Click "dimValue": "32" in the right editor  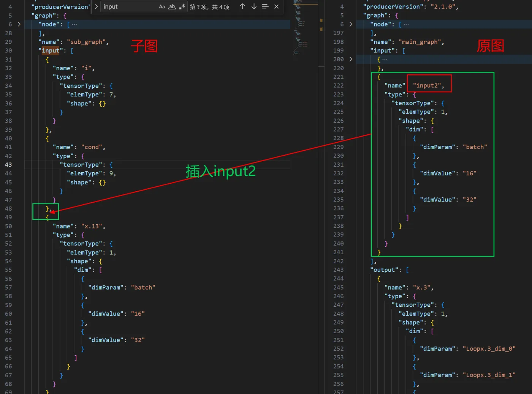point(448,200)
